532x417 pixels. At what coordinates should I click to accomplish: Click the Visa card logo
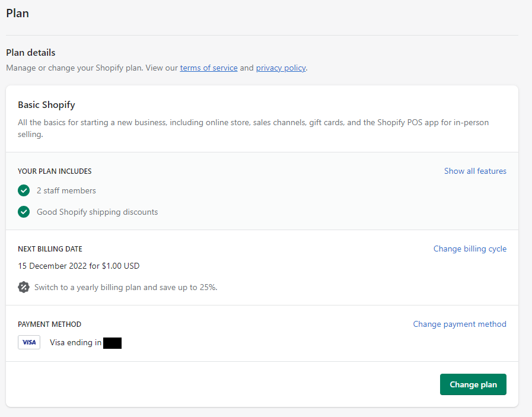29,342
